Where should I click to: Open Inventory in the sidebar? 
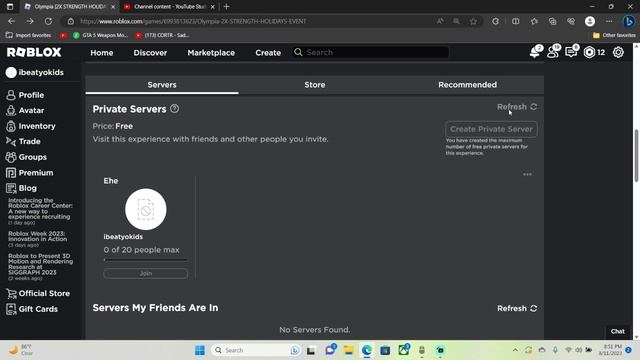[x=31, y=126]
